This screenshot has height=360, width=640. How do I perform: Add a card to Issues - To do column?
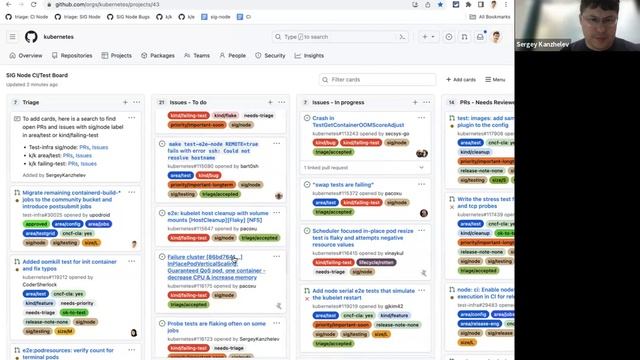(x=270, y=102)
